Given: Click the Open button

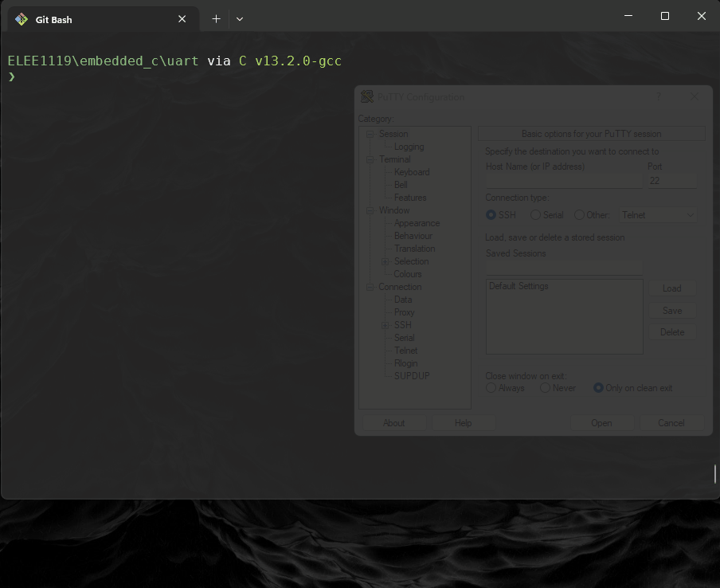Looking at the screenshot, I should click(x=601, y=422).
